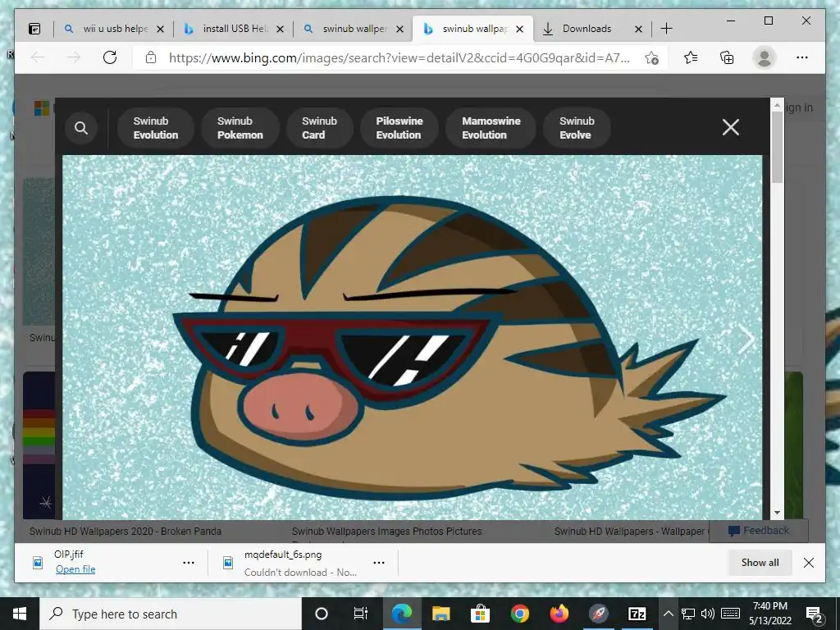This screenshot has width=840, height=630.
Task: Open file link for OIP.jfif
Action: click(x=75, y=569)
